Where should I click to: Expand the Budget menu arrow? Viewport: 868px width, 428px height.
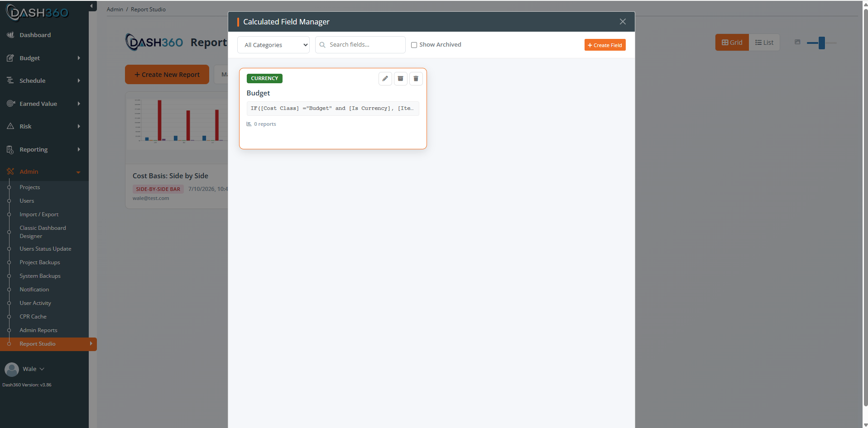coord(79,58)
